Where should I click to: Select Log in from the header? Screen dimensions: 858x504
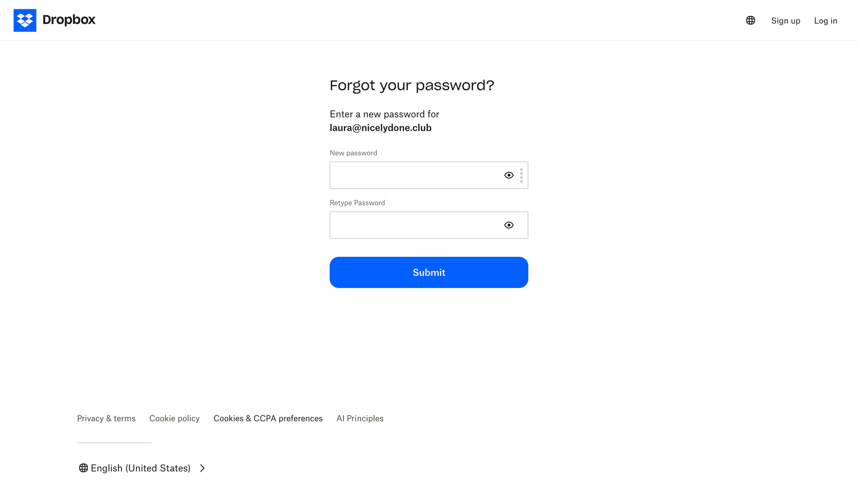(x=825, y=21)
